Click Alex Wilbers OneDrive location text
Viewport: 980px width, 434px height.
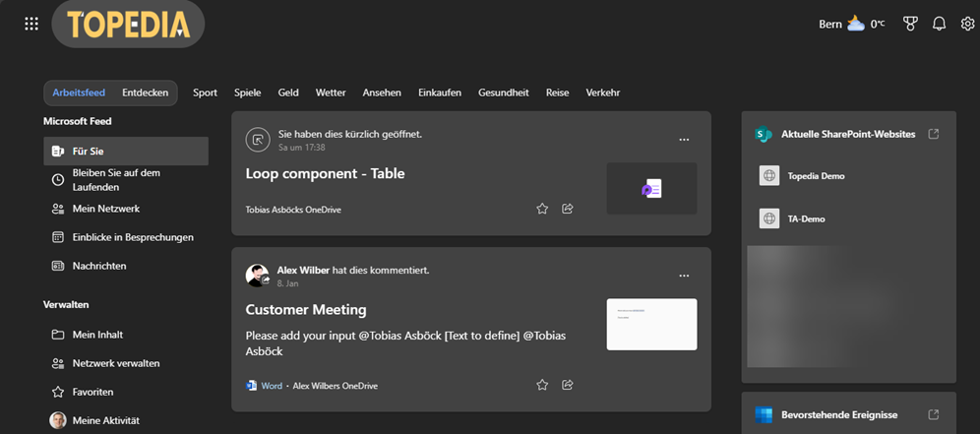coord(335,386)
